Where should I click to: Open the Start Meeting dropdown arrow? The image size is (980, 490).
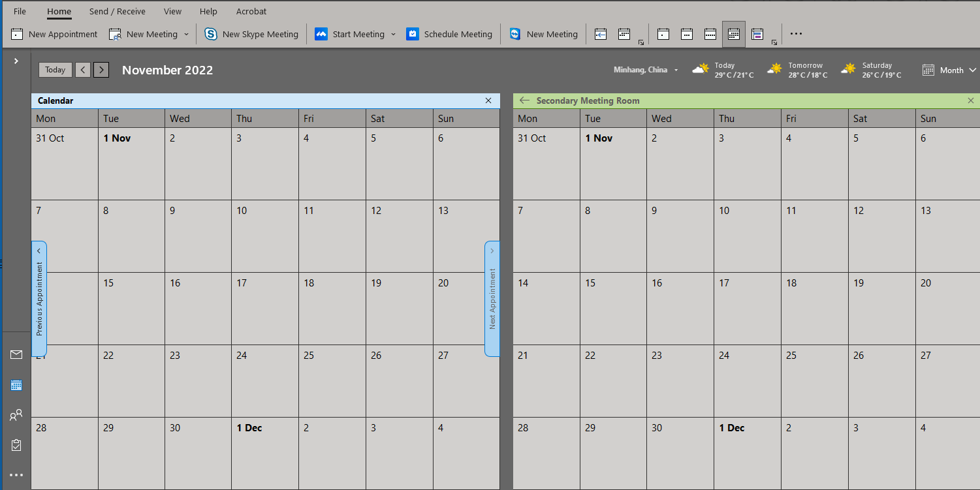click(393, 34)
